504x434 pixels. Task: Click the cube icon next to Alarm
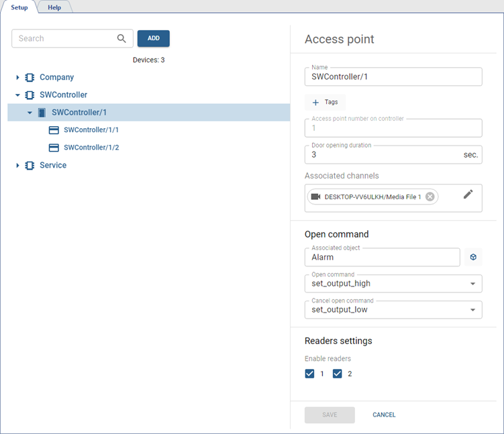click(x=473, y=257)
